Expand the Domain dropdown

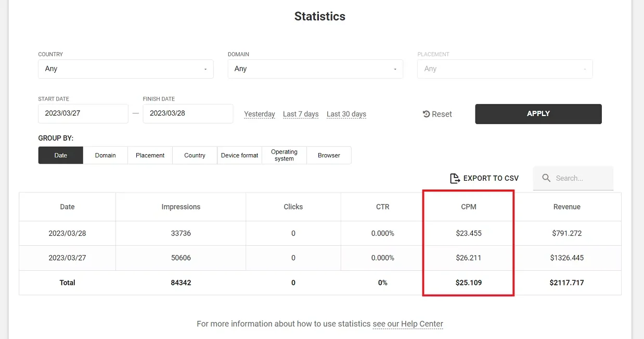click(315, 69)
